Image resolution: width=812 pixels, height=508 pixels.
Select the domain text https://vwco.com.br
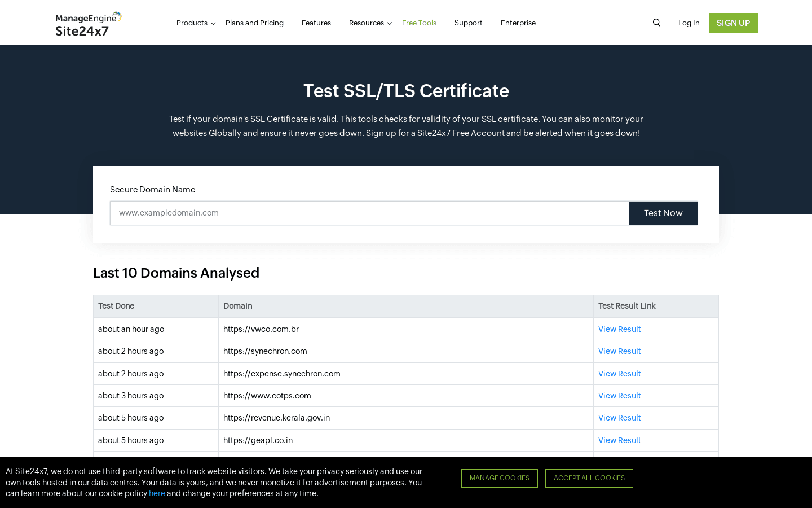tap(261, 329)
